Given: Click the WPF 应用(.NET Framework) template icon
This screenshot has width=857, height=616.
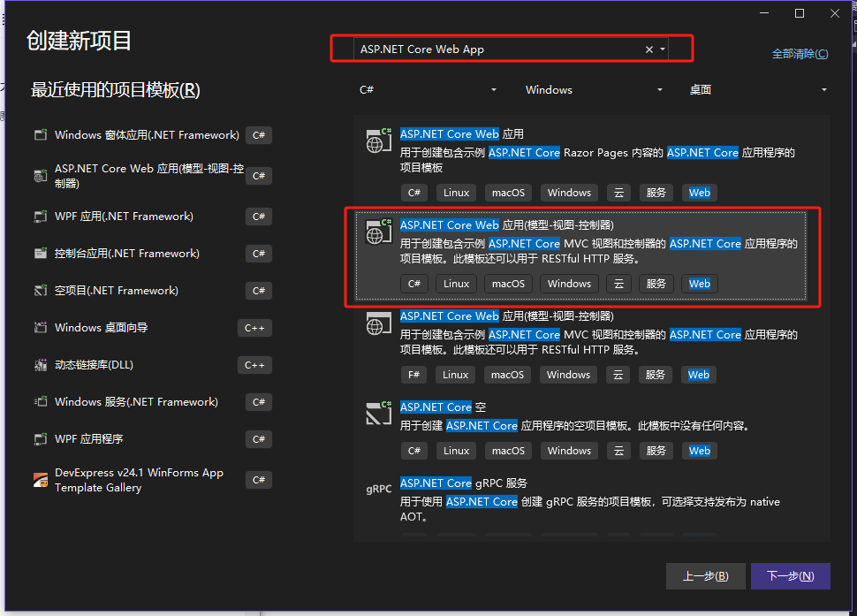Looking at the screenshot, I should 41,217.
